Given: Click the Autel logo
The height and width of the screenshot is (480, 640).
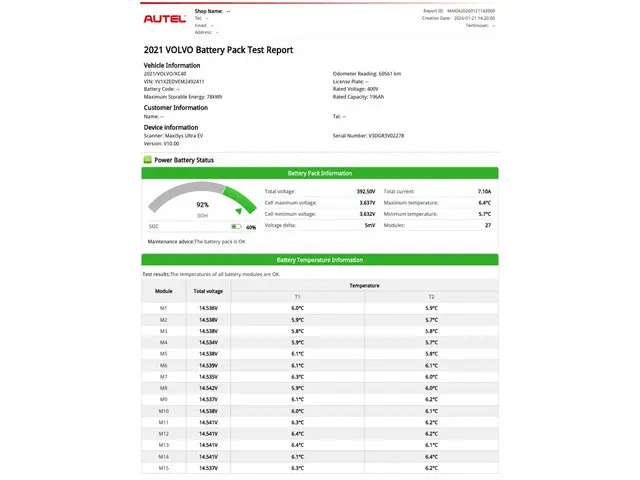Looking at the screenshot, I should point(164,18).
